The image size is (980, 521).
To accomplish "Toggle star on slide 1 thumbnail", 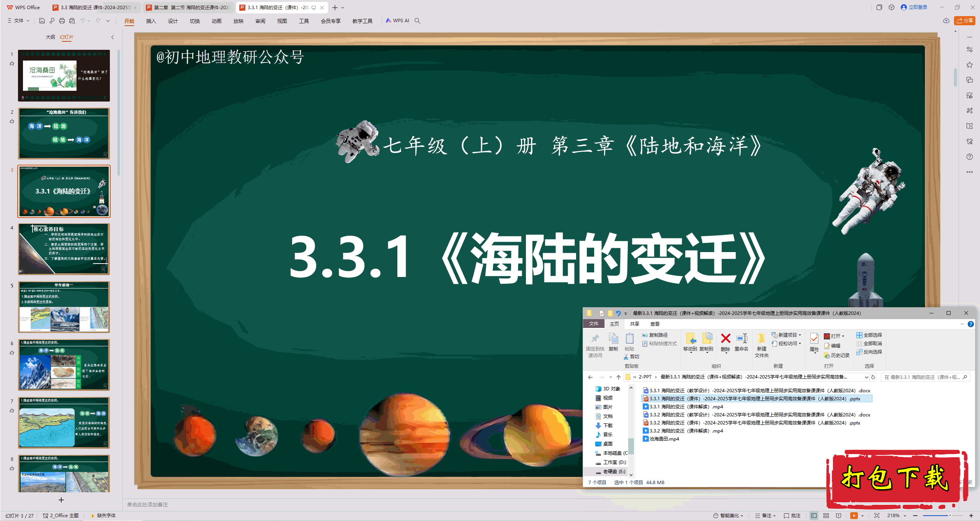I will pyautogui.click(x=12, y=64).
